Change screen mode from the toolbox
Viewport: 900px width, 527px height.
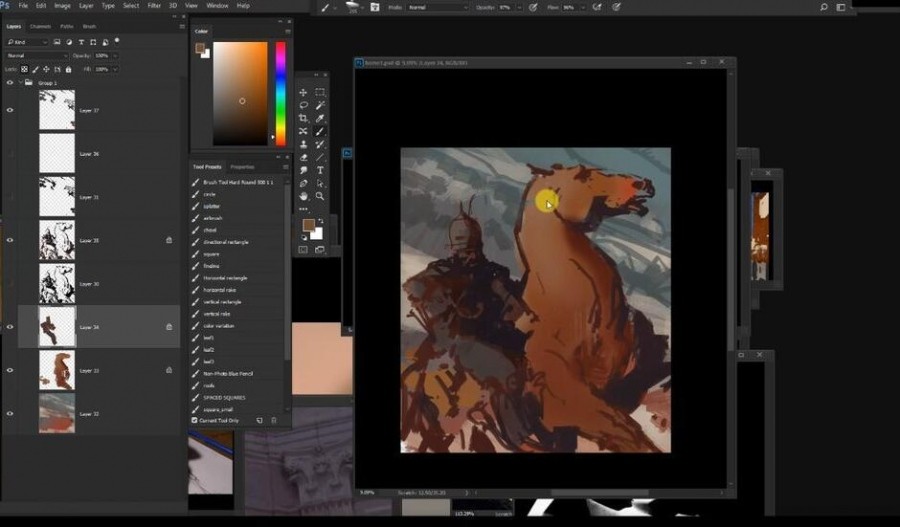coord(320,250)
